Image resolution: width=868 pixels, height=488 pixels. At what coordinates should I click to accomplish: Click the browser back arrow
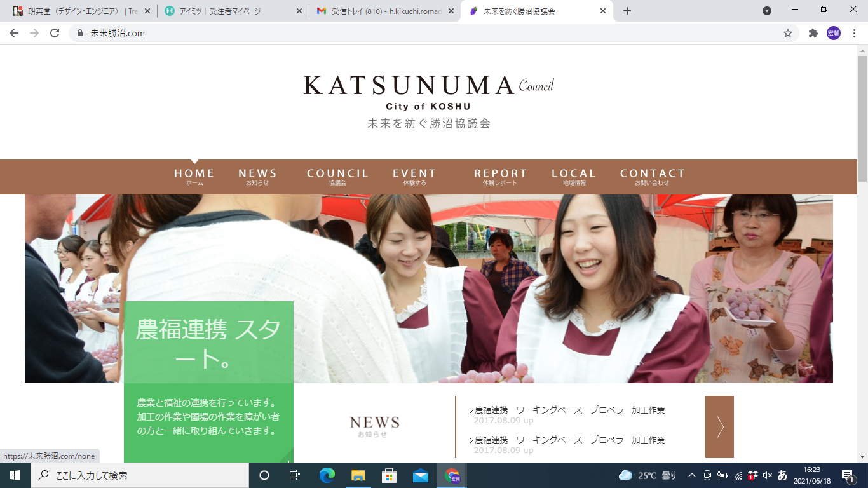(14, 33)
